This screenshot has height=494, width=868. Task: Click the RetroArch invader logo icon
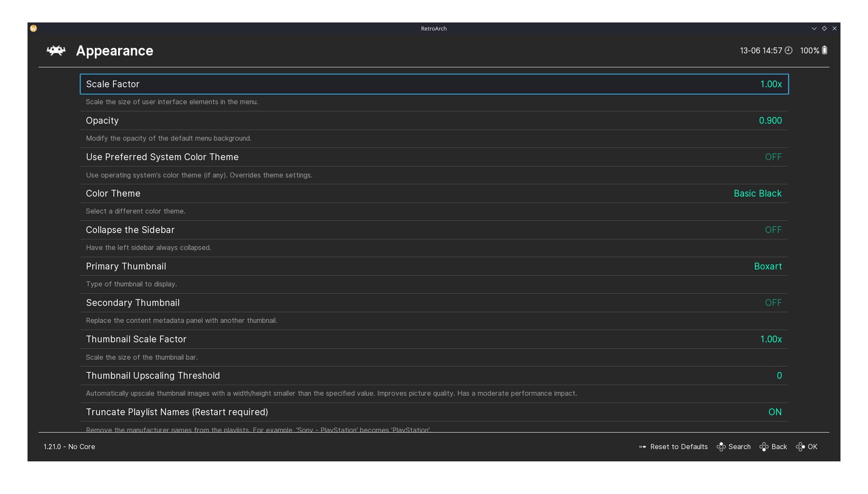point(56,51)
